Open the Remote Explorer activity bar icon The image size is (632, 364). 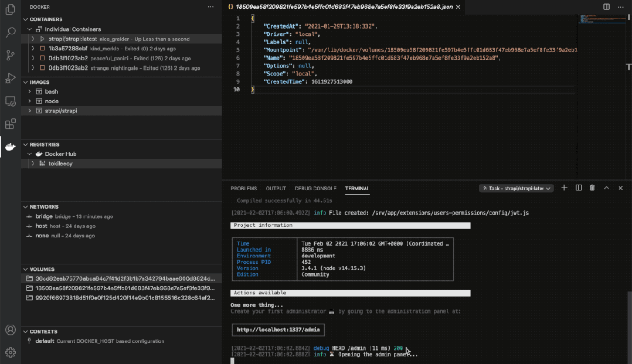click(9, 101)
